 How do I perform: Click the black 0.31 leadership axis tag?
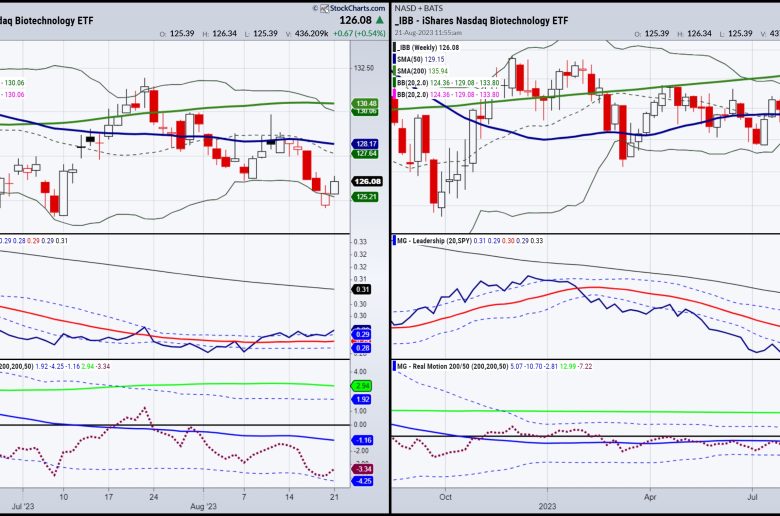(x=362, y=290)
